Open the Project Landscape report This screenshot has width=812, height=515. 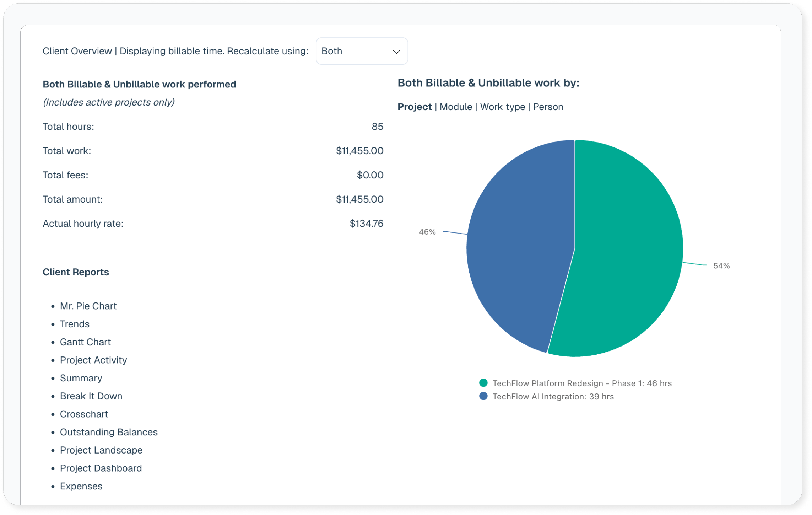coord(101,450)
